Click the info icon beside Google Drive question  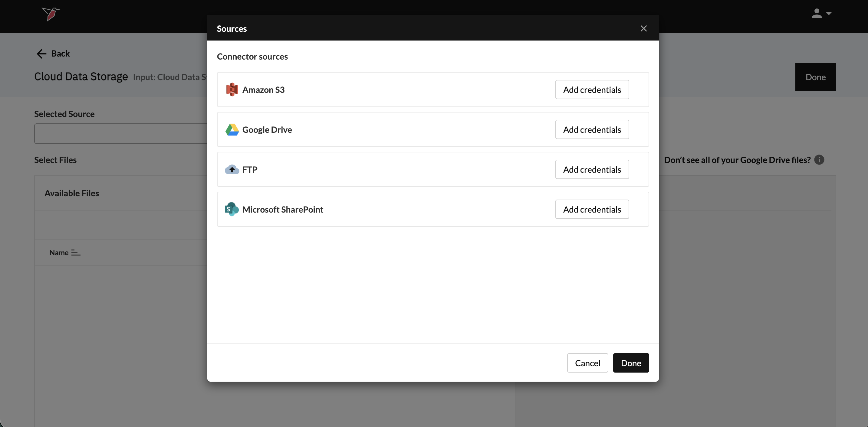click(x=819, y=160)
